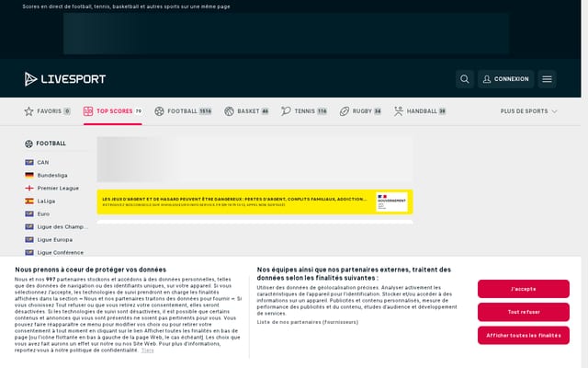Switch to the Favoris tab
Image resolution: width=588 pixels, height=368 pixels.
coord(48,111)
